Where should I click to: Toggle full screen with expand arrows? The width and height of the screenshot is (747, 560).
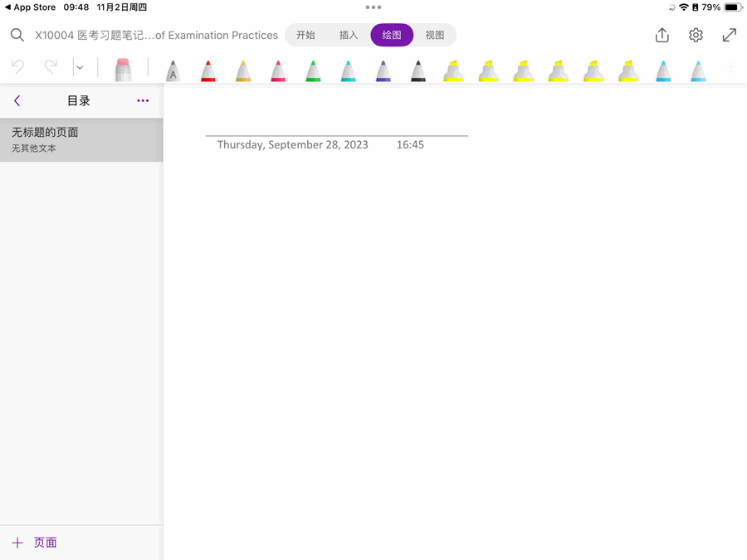coord(729,35)
